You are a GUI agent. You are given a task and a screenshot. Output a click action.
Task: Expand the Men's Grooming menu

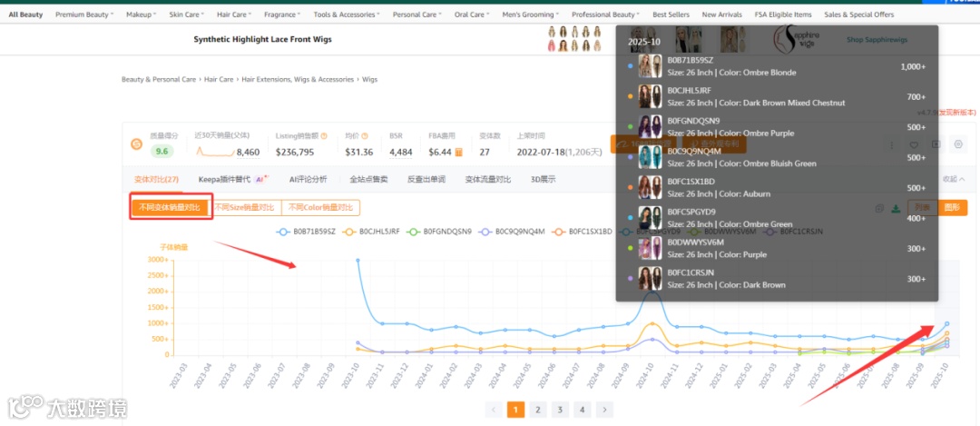531,15
